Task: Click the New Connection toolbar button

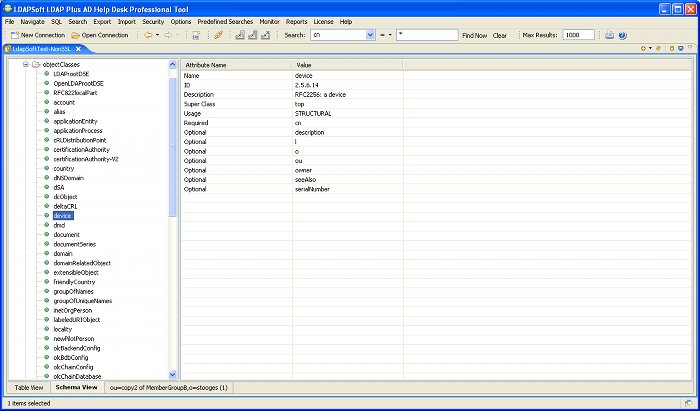Action: click(37, 35)
